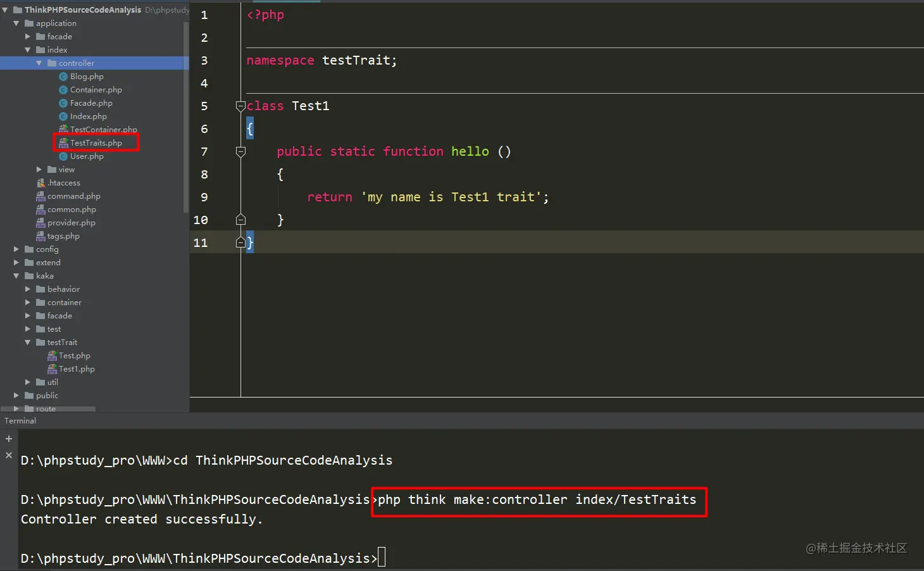Viewport: 924px width, 571px height.
Task: Collapse the testTrait folder arrow
Action: pyautogui.click(x=28, y=342)
